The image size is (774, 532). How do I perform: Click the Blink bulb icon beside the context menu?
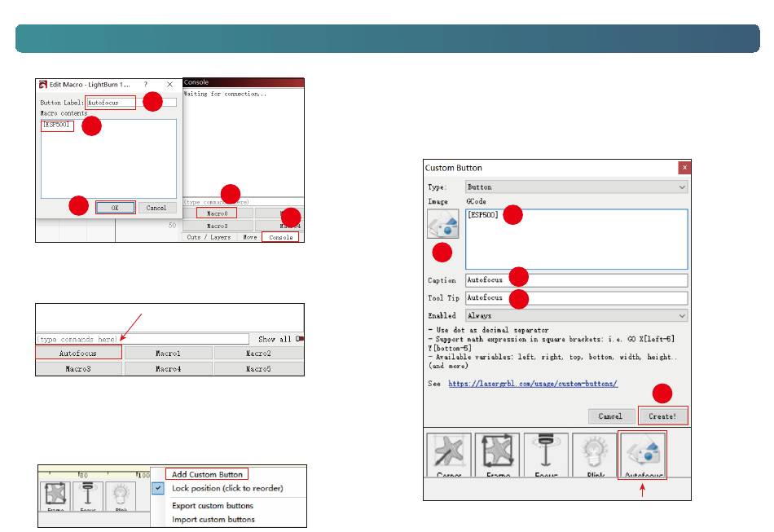click(x=121, y=495)
